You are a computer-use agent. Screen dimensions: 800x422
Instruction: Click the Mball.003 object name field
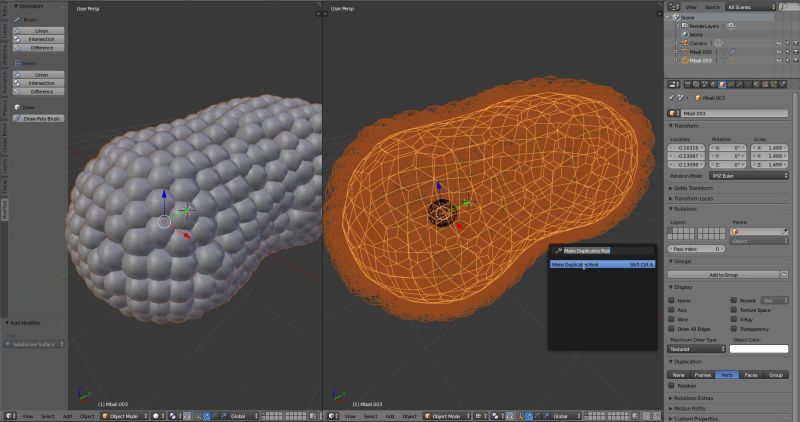click(734, 113)
